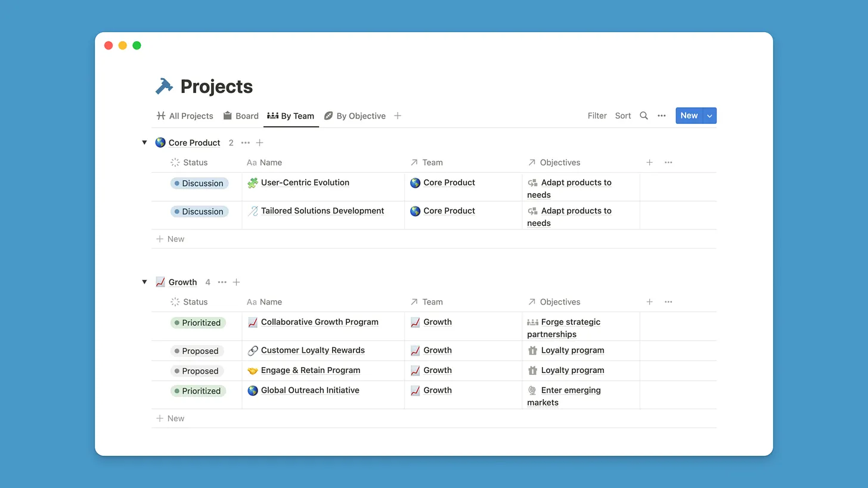Add a new view with the plus after By Objective

pyautogui.click(x=398, y=116)
